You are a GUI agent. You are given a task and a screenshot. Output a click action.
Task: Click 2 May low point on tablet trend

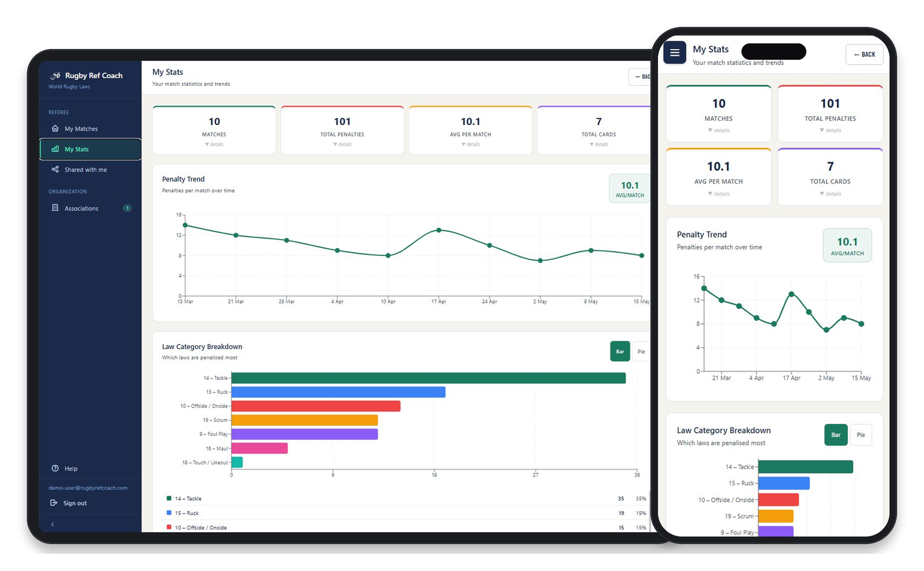click(540, 261)
